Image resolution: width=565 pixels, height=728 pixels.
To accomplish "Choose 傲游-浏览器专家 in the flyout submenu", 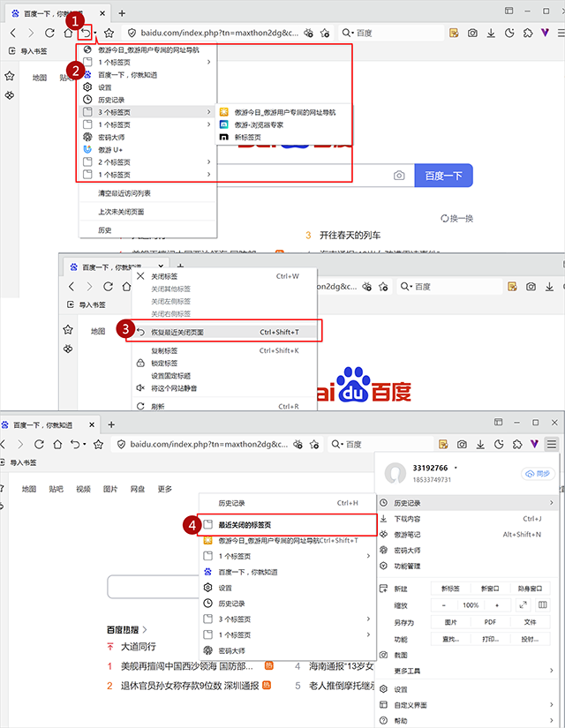I will tap(284, 124).
